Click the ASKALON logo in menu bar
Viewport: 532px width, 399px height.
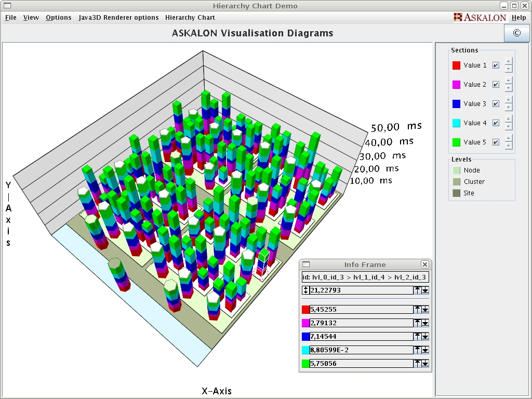pos(480,17)
